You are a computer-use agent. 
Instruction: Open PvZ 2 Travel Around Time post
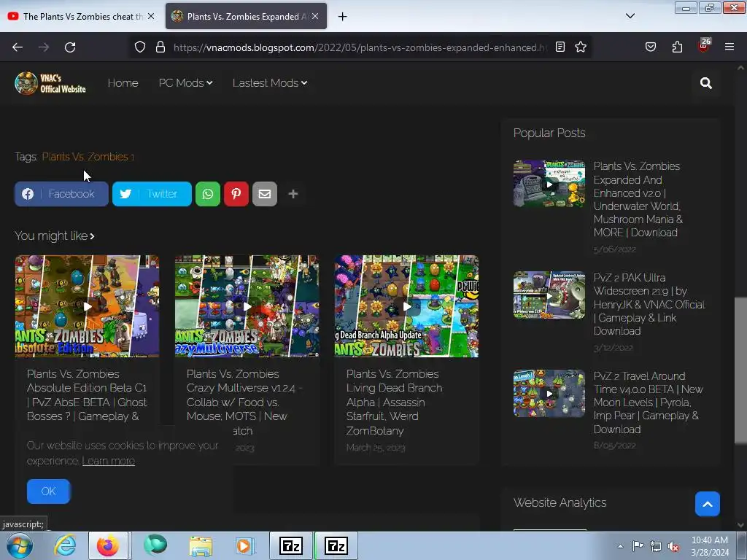click(x=648, y=402)
